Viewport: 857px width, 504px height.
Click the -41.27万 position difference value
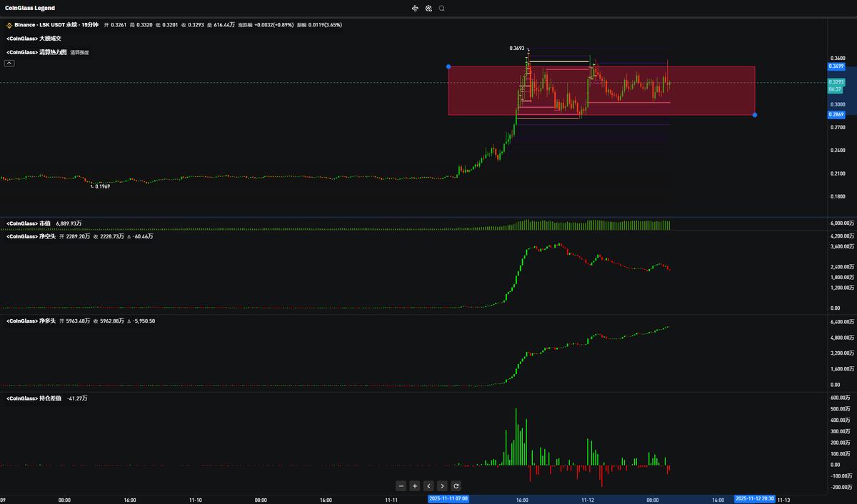76,398
